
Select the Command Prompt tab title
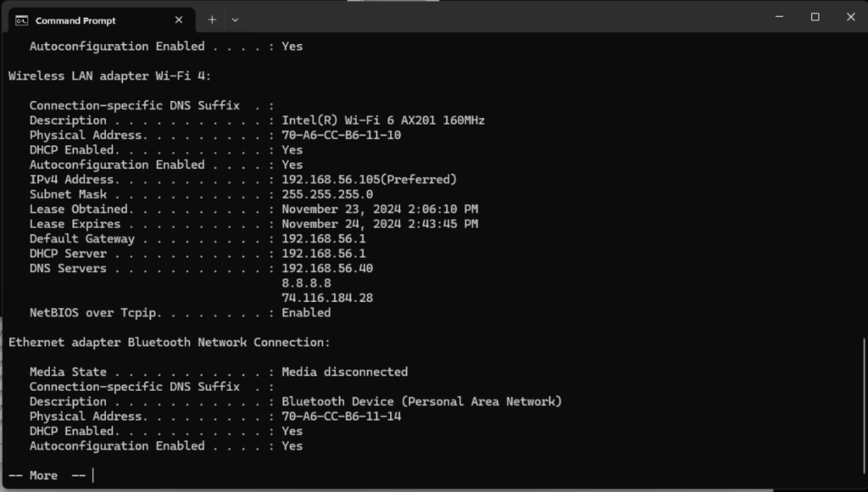[x=75, y=20]
